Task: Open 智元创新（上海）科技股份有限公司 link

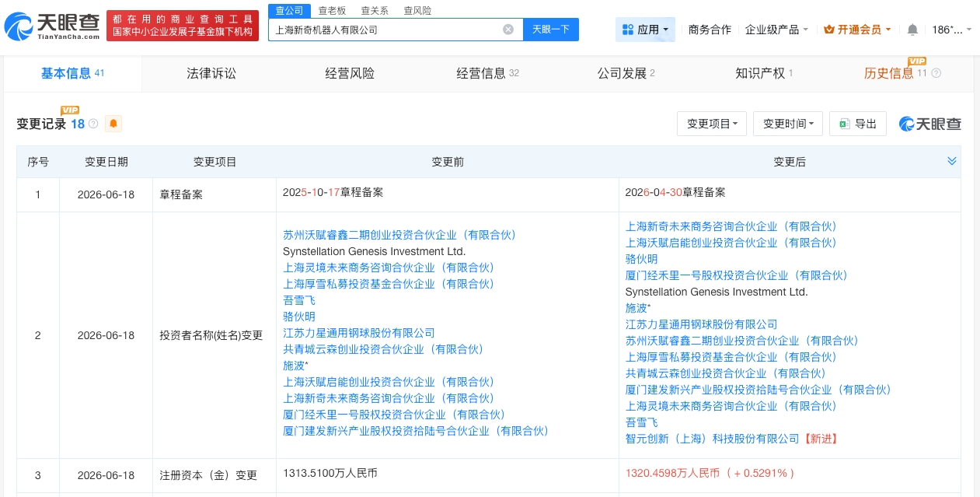Action: (x=713, y=439)
